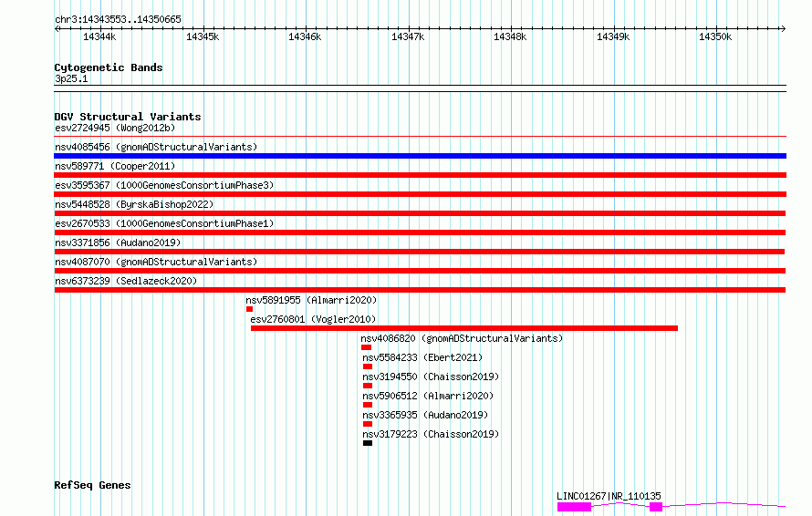The image size is (812, 516).
Task: Open the nsv4085456 (gnomADStructuralVariants) label
Action: [156, 147]
